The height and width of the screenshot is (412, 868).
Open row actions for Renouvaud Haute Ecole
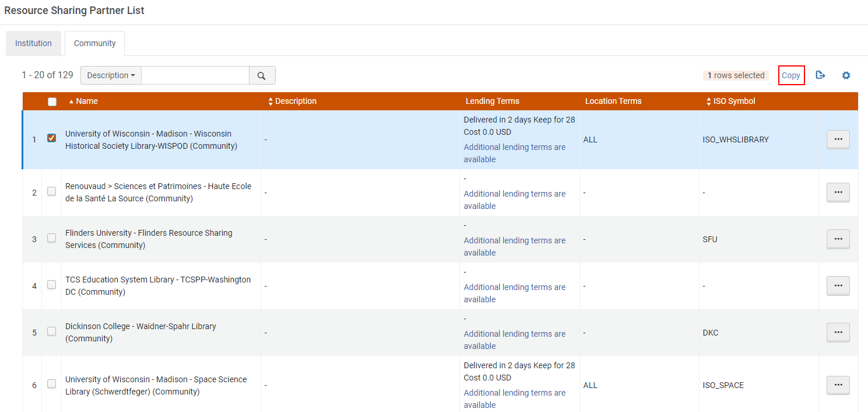coord(838,192)
